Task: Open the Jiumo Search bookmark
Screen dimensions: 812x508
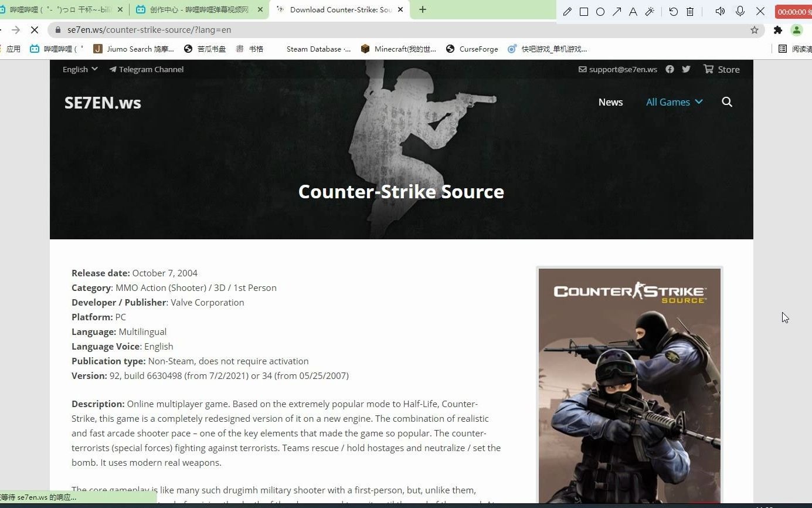Action: coord(134,49)
